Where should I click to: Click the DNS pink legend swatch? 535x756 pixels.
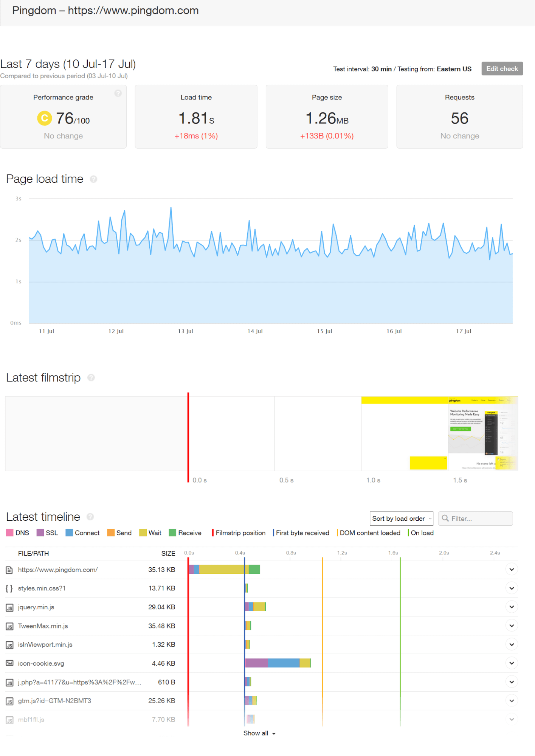[x=10, y=533]
